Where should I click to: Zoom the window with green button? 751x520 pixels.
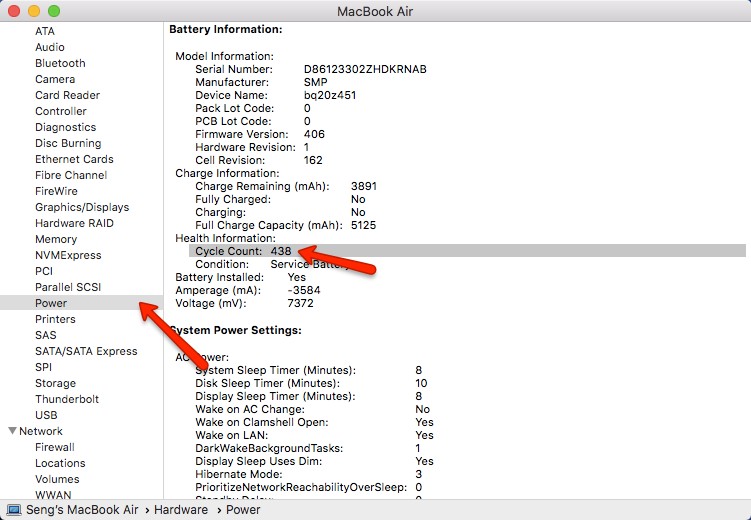pos(54,11)
